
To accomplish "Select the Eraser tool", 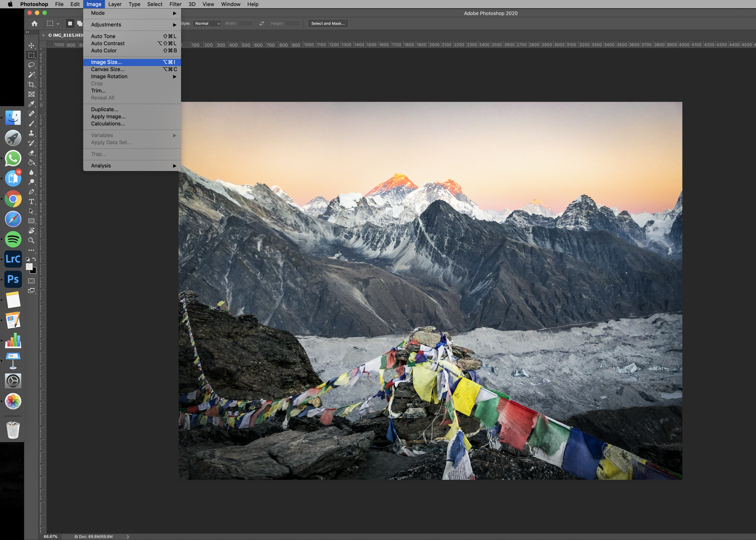I will click(31, 153).
